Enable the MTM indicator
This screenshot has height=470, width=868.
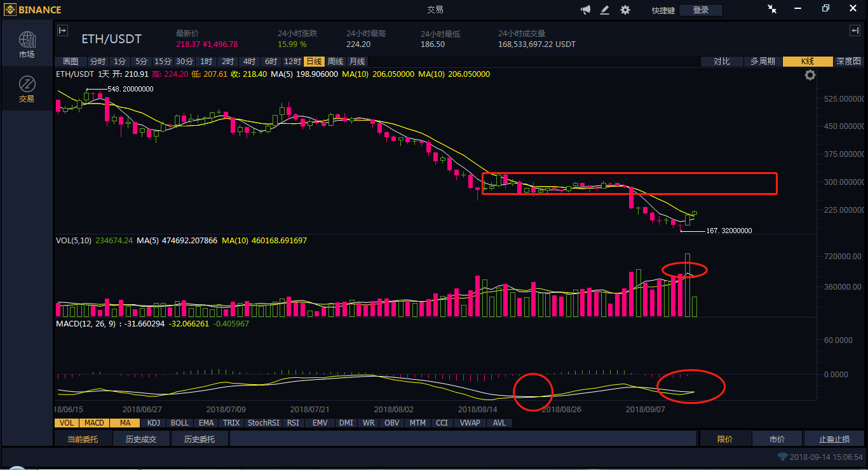click(x=417, y=422)
